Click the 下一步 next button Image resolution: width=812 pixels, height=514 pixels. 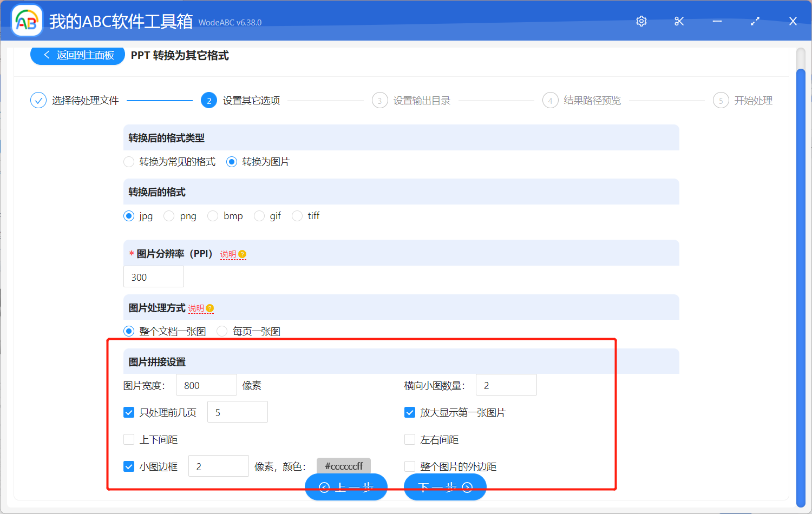click(x=445, y=486)
